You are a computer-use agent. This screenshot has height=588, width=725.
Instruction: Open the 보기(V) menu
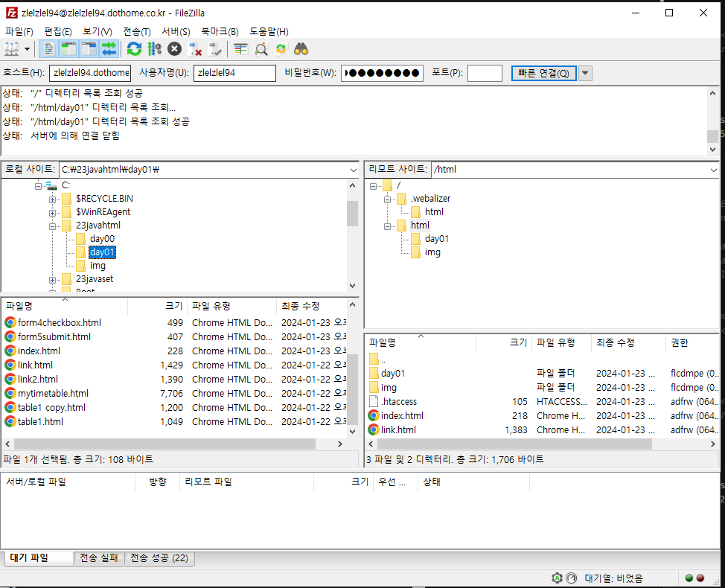click(x=97, y=31)
